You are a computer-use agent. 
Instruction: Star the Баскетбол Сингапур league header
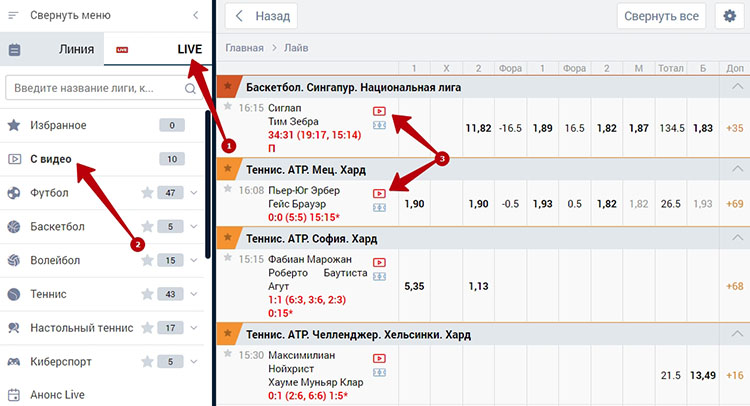pyautogui.click(x=229, y=87)
